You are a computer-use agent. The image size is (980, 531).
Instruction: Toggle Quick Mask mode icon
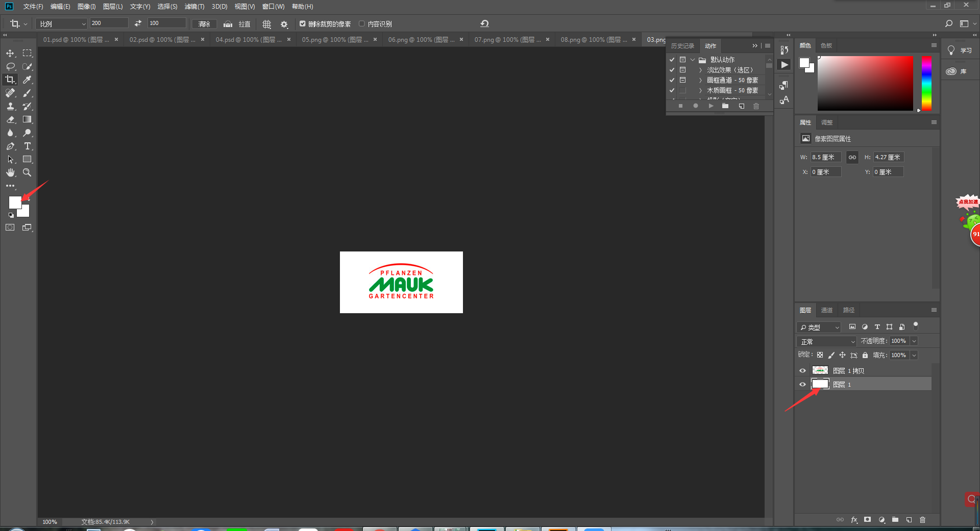(10, 227)
